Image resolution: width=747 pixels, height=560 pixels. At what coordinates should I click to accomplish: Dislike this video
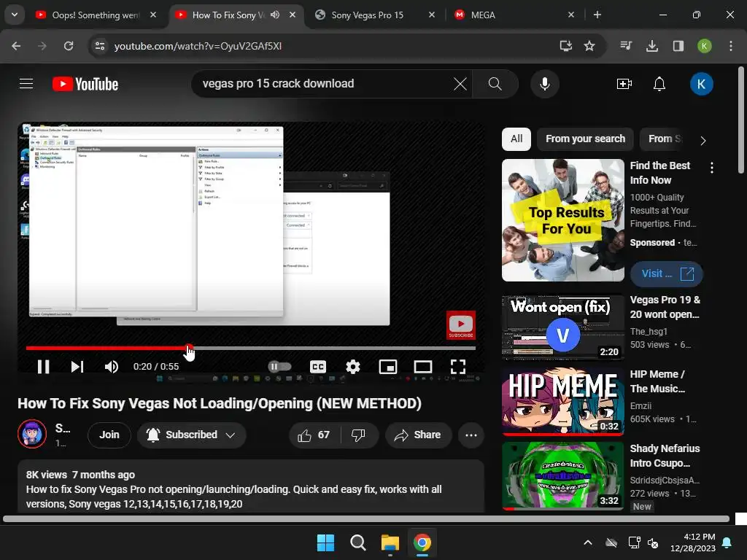pyautogui.click(x=358, y=435)
